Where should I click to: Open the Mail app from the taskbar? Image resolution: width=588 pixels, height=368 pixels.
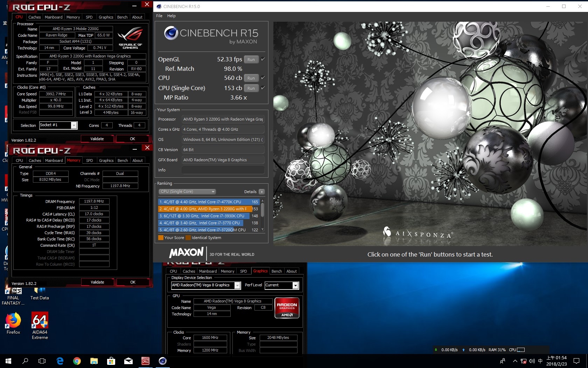tap(128, 361)
